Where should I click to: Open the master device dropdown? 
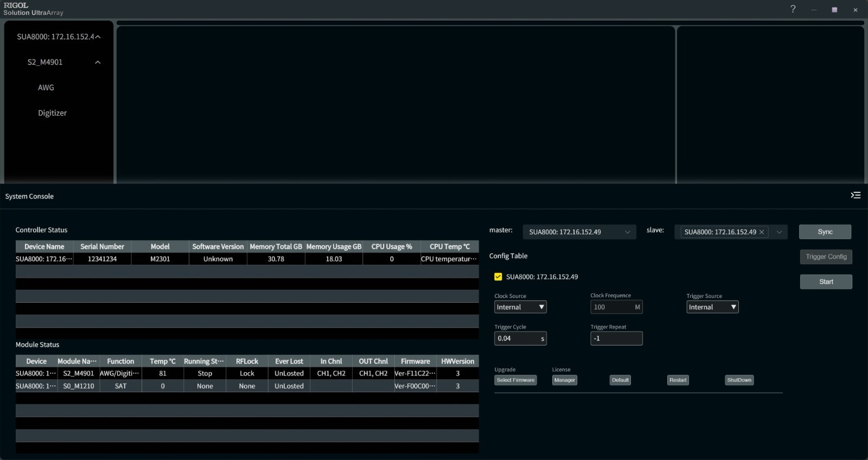point(579,232)
